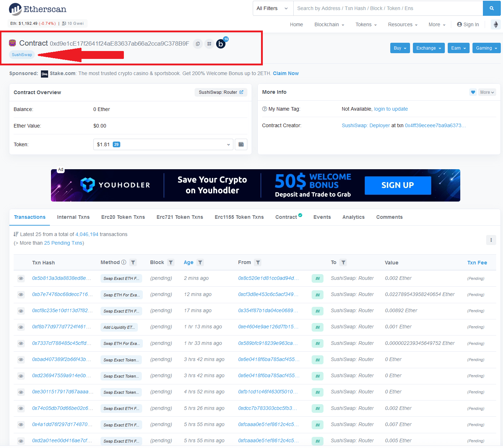
Task: Toggle eye preview for first transaction row
Action: coord(21,278)
